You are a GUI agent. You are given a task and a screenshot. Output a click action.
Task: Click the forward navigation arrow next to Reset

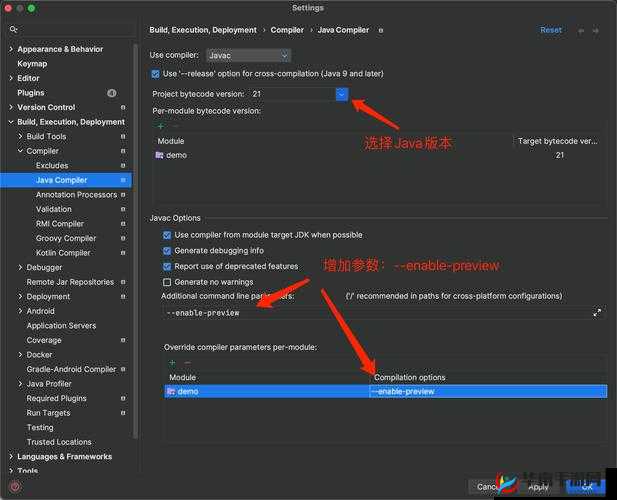point(596,30)
